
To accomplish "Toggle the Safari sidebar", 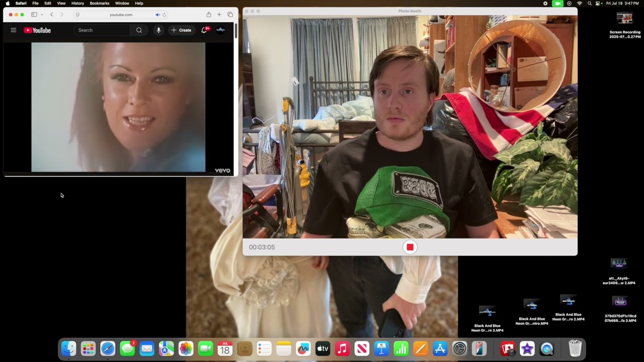I will click(34, 15).
